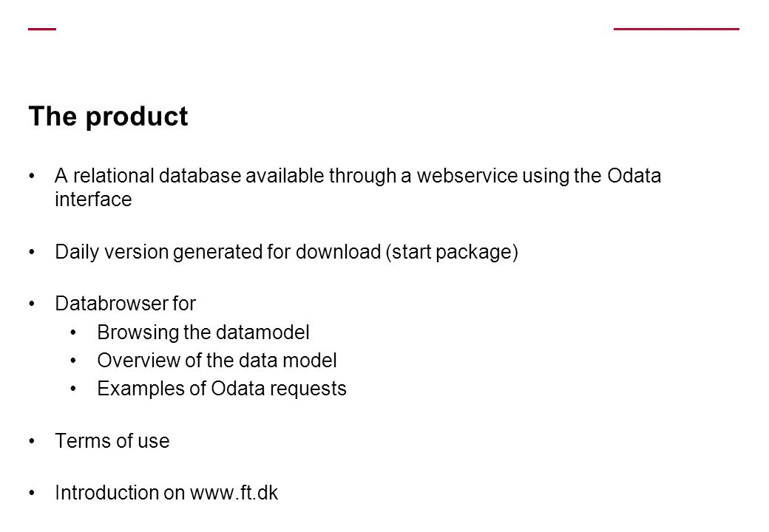Click the bullet before "Databrowser for"

click(x=32, y=304)
